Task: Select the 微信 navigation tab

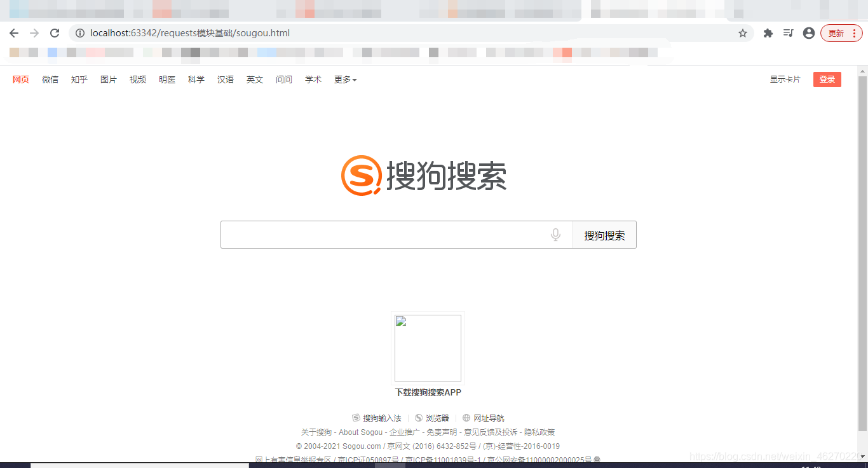Action: coord(50,79)
